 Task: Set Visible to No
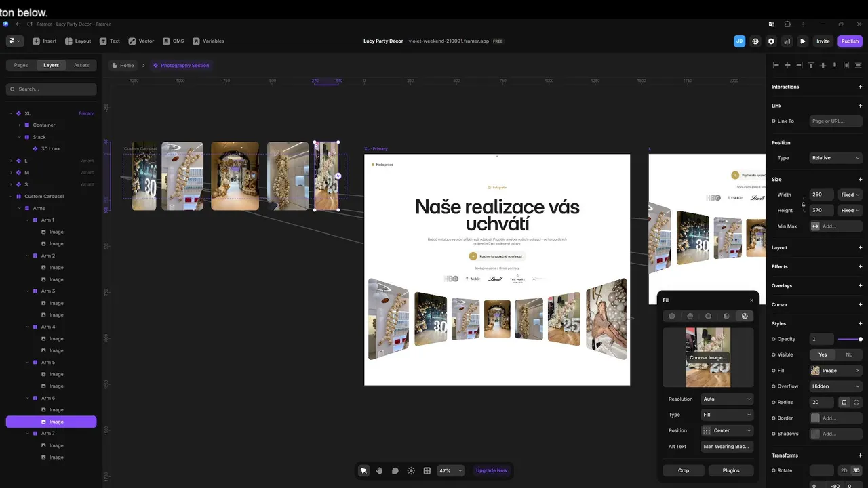coord(849,354)
